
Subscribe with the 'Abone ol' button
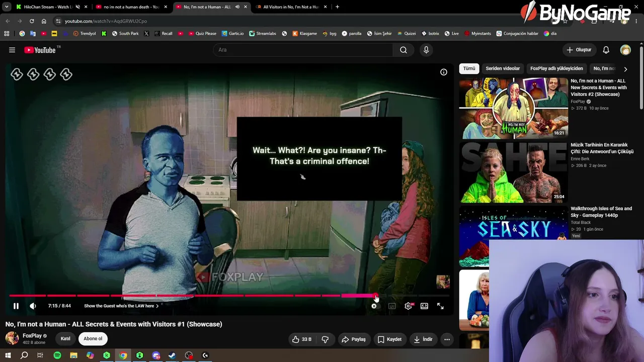pos(93,338)
